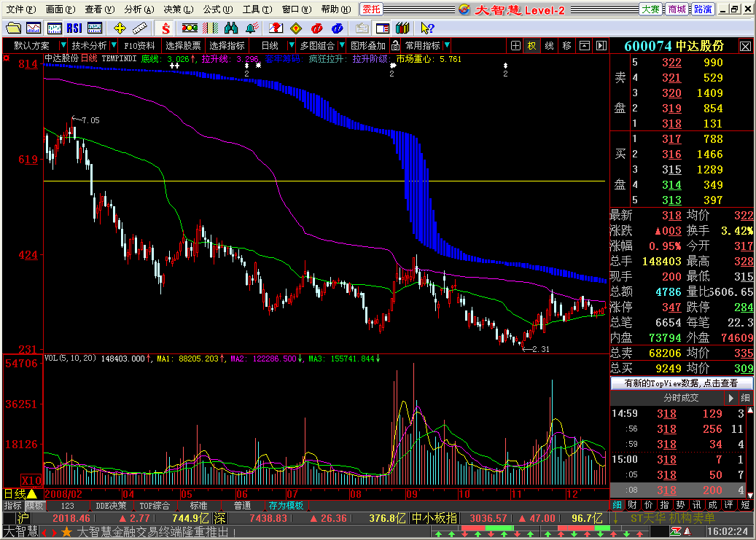Expand the 默认方案 dropdown arrow

[x=63, y=45]
